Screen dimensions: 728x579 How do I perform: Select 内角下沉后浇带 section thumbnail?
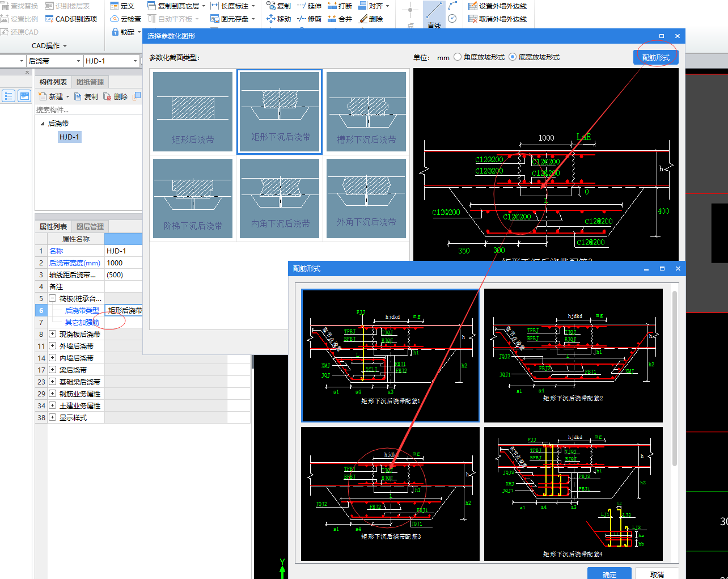tap(280, 198)
